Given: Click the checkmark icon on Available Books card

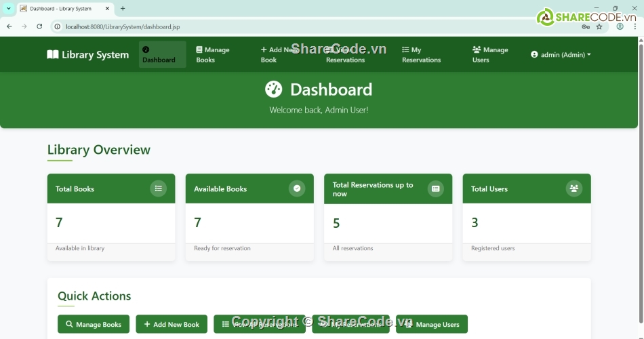Looking at the screenshot, I should coord(297,188).
